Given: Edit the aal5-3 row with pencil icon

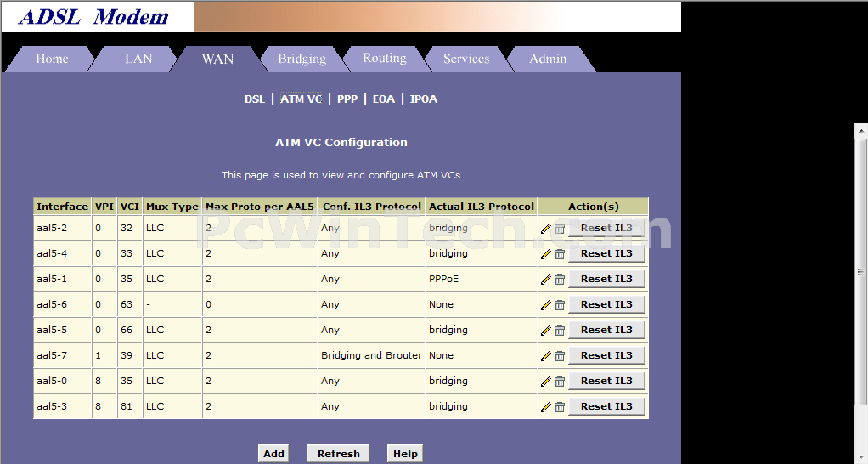Looking at the screenshot, I should click(546, 407).
